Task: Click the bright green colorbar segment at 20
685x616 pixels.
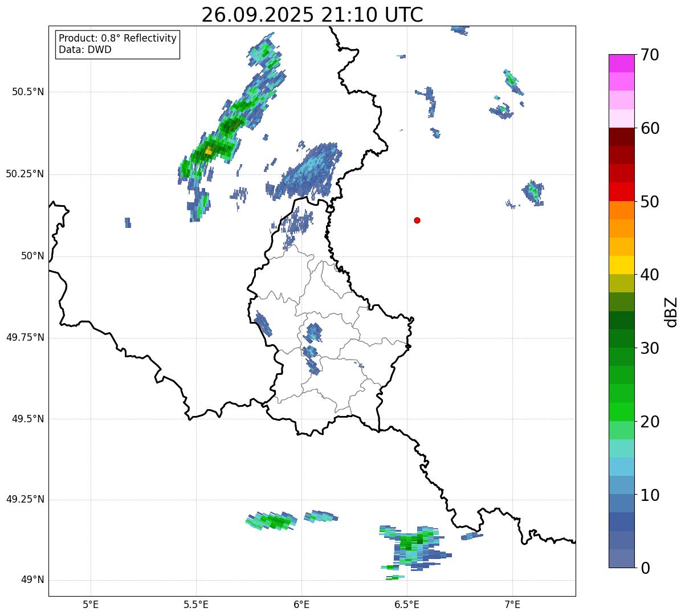Action: [x=621, y=411]
